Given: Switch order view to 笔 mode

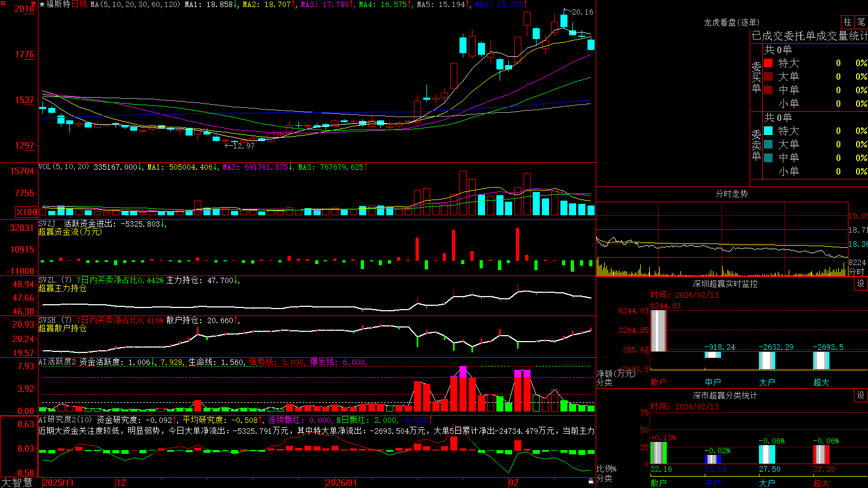Looking at the screenshot, I should tap(861, 22).
